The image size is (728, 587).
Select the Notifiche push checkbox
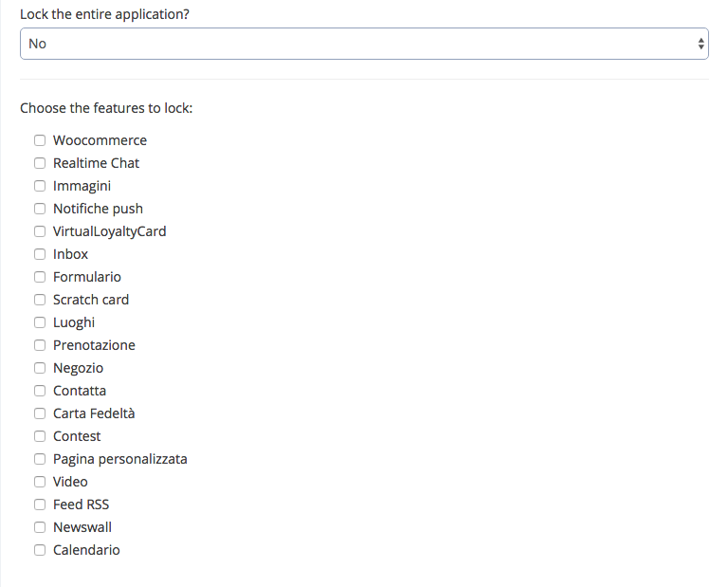tap(40, 209)
